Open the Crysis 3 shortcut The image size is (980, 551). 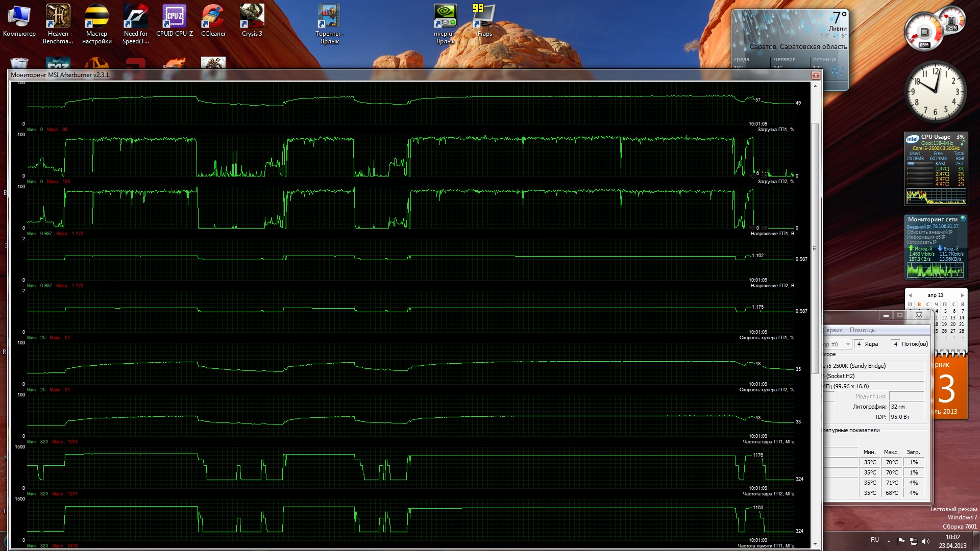pos(252,17)
